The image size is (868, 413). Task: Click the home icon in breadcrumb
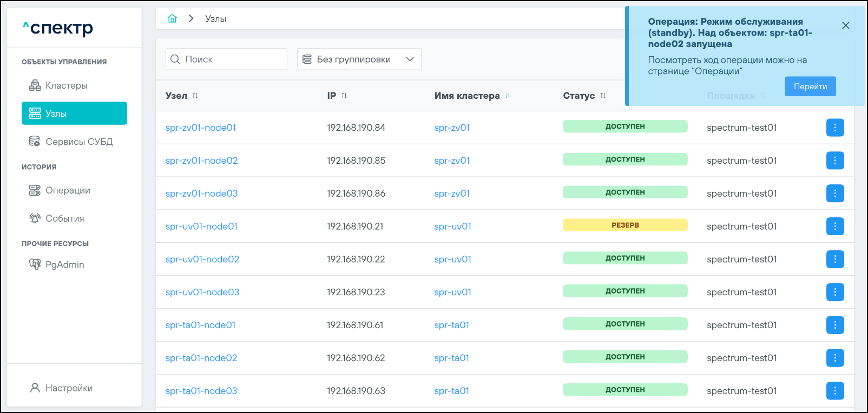172,18
